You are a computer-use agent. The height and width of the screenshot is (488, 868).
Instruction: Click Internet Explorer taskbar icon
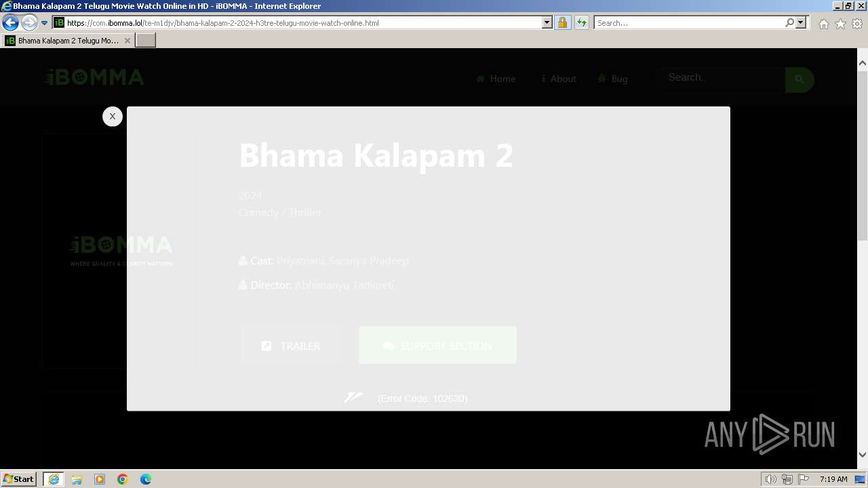pos(54,479)
